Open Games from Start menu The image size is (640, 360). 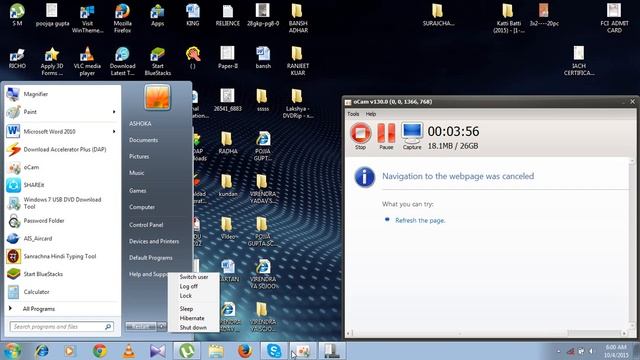click(x=138, y=191)
